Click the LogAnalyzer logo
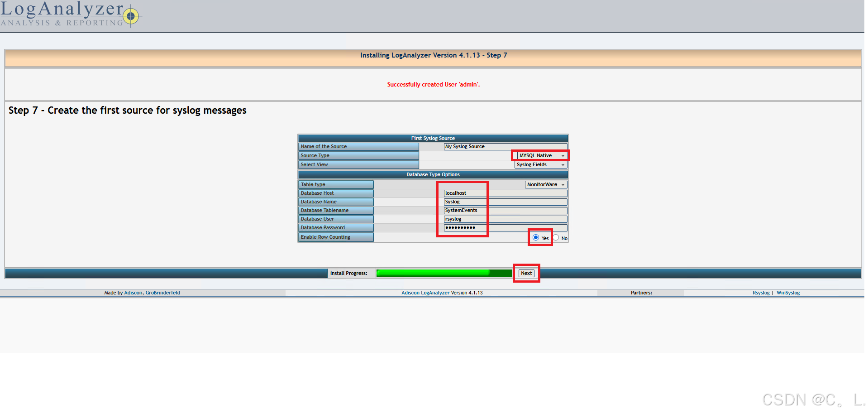 pyautogui.click(x=71, y=14)
